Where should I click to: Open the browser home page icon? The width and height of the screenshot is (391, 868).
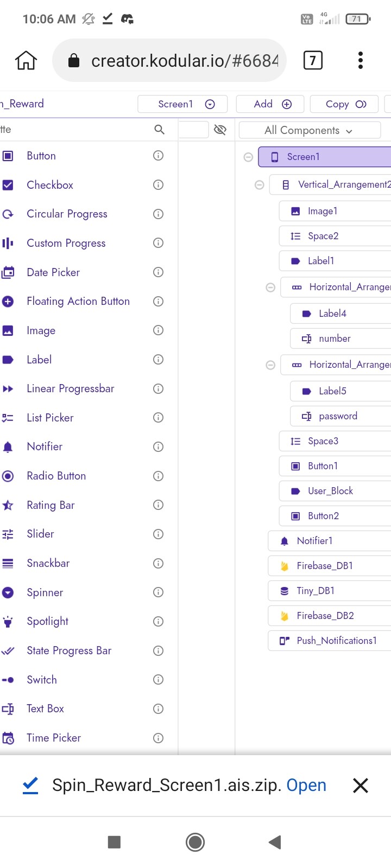click(26, 60)
